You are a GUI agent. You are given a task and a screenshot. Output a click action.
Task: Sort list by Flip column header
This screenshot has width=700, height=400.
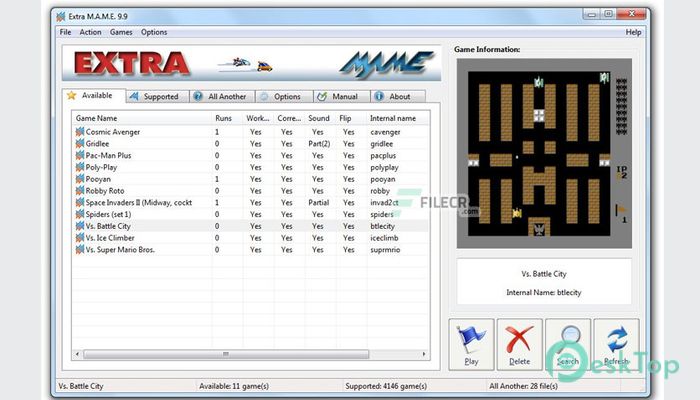tap(352, 118)
